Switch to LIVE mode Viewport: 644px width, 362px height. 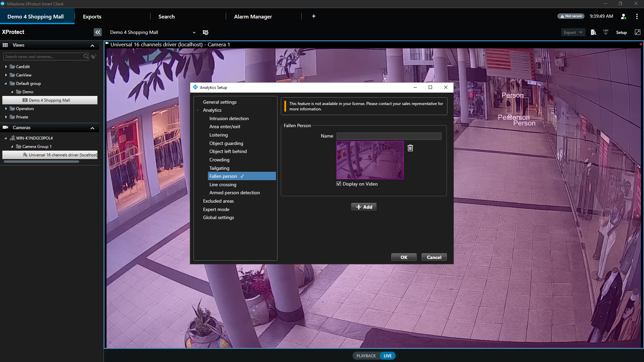[388, 356]
